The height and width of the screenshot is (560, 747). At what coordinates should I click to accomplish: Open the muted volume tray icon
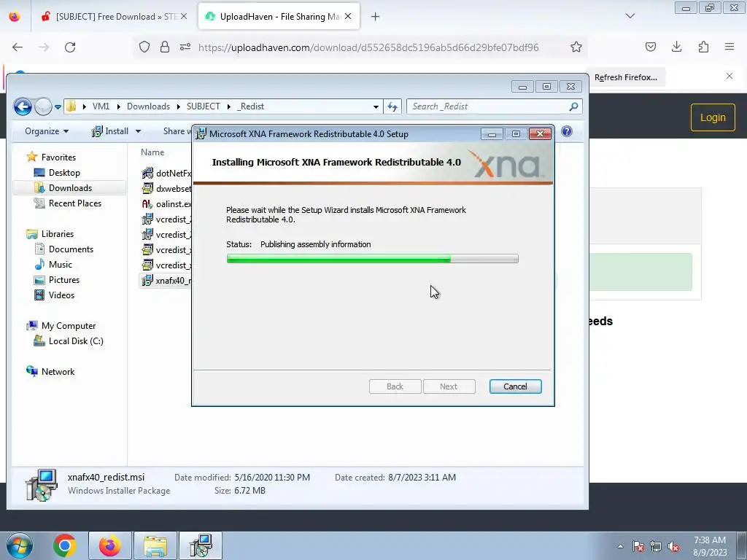(673, 546)
